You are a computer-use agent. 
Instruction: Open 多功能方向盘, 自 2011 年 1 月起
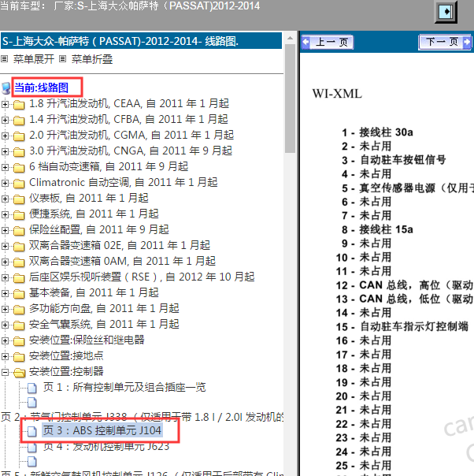104,308
